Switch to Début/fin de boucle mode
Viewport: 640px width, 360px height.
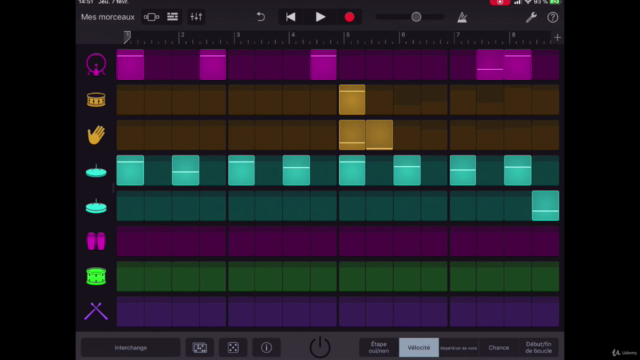[539, 348]
